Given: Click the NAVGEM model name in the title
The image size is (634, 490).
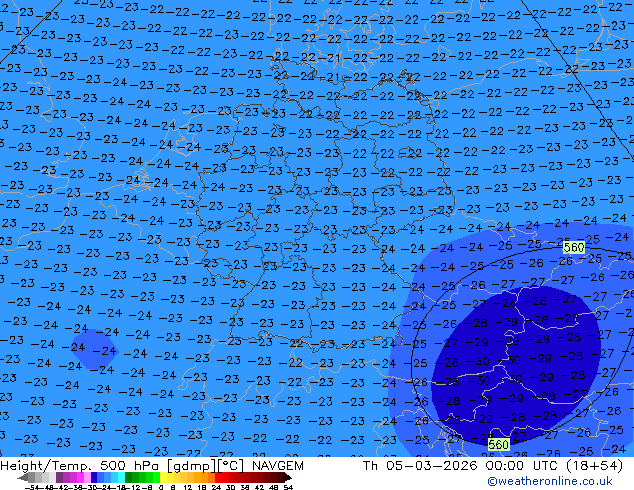Looking at the screenshot, I should [x=278, y=466].
